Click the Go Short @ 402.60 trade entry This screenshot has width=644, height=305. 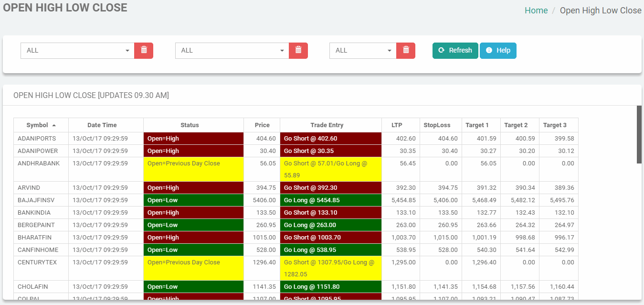(x=331, y=139)
